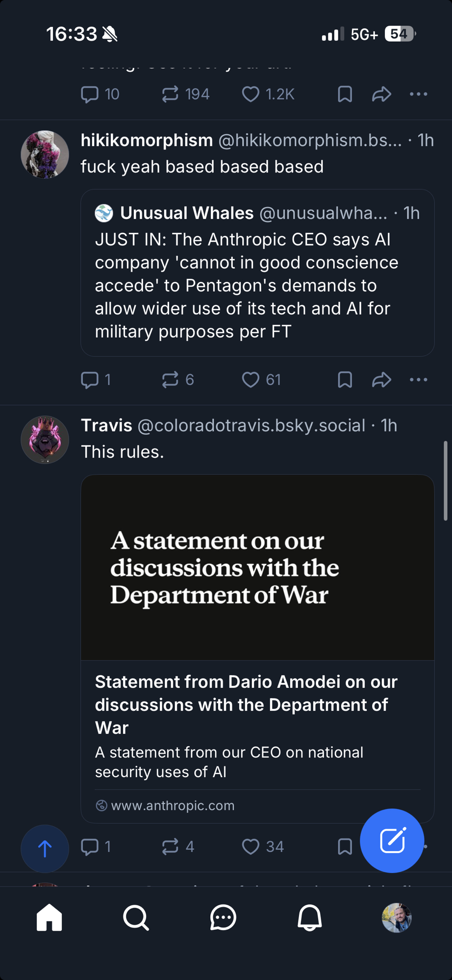Like Travis's post with 34 likes
Viewport: 452px width, 980px height.
pyautogui.click(x=251, y=847)
